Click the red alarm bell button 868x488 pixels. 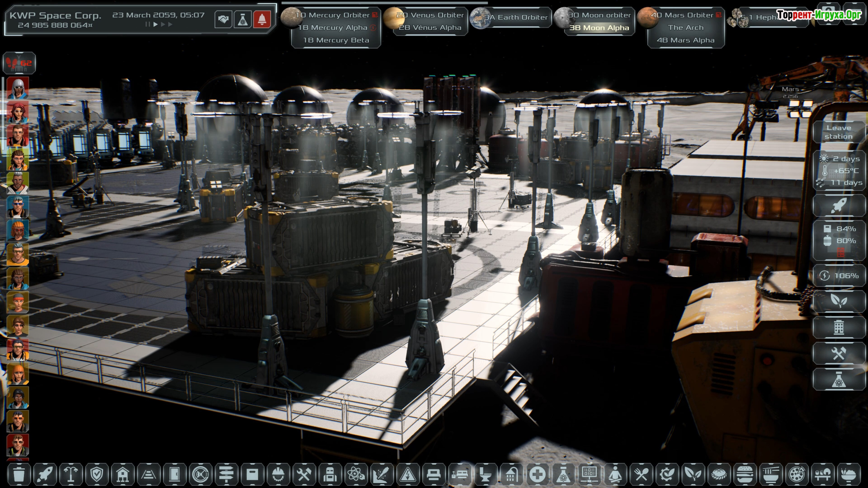point(262,19)
